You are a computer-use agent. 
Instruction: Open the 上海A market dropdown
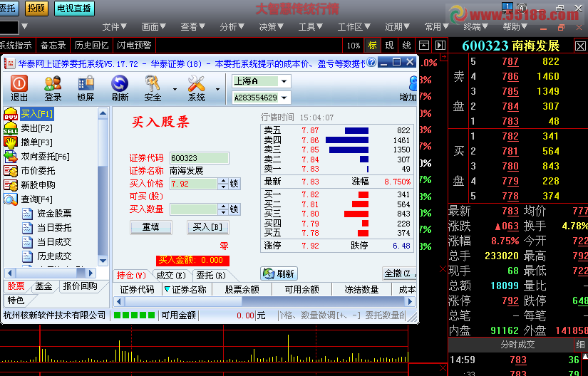point(284,81)
